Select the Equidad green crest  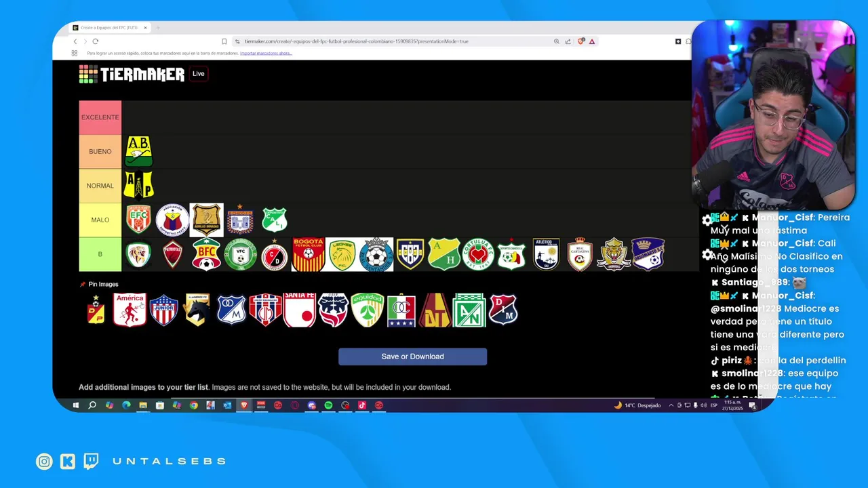tap(367, 310)
